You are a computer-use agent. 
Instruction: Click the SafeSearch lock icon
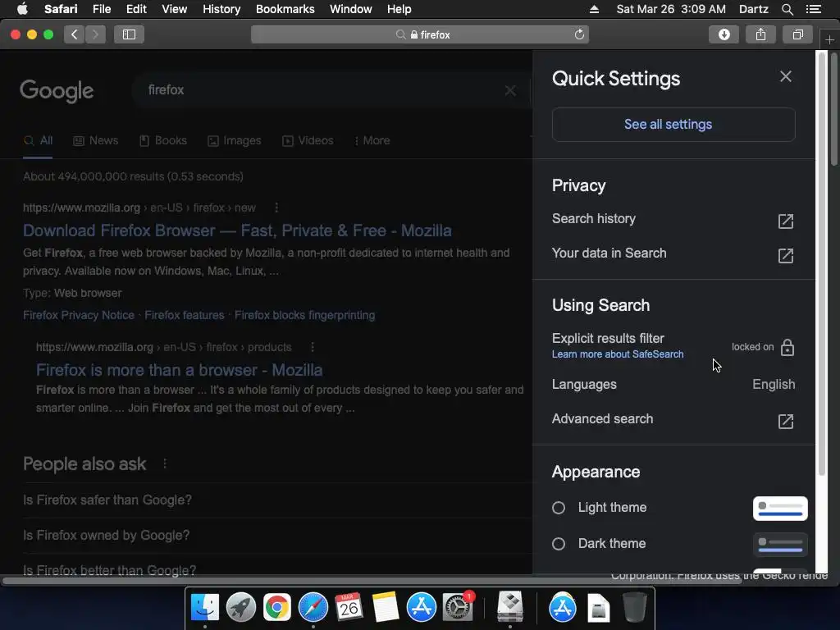point(787,348)
